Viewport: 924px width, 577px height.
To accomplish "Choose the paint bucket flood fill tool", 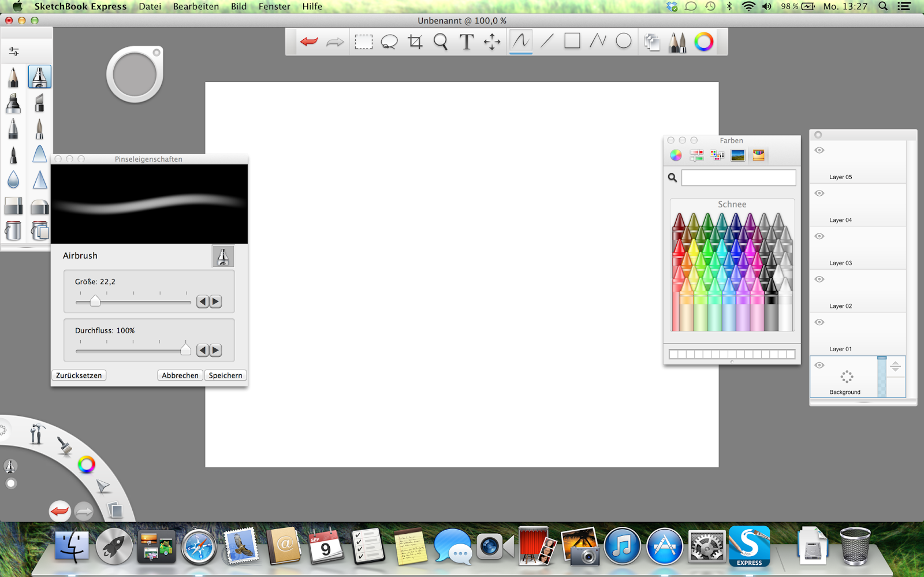I will (x=13, y=230).
